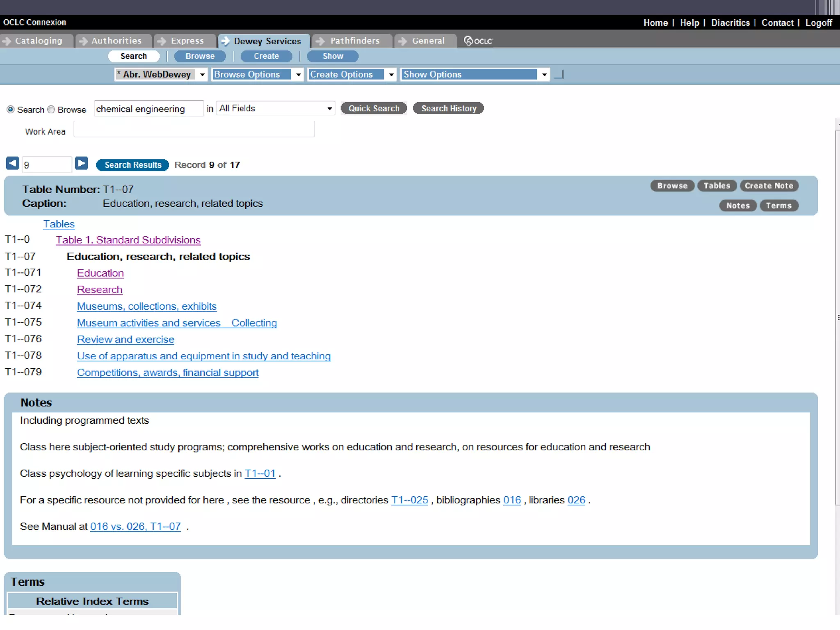The height and width of the screenshot is (630, 840).
Task: Go to the next record arrow
Action: (81, 163)
